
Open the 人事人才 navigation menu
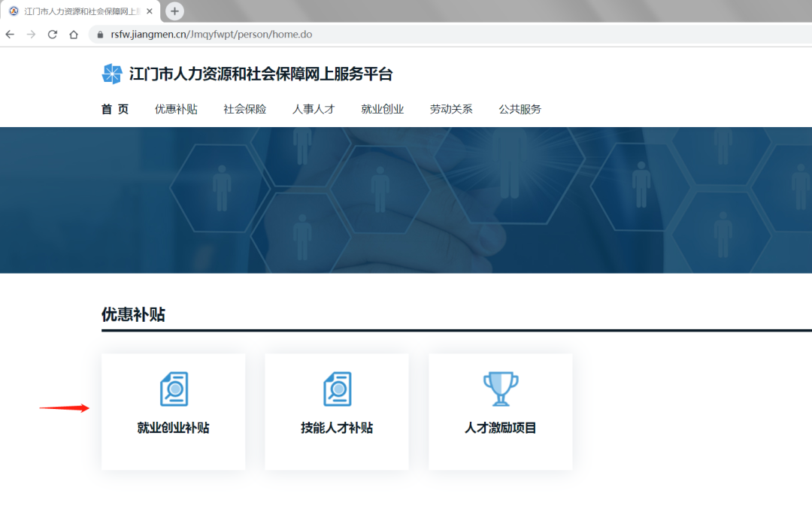tap(314, 109)
